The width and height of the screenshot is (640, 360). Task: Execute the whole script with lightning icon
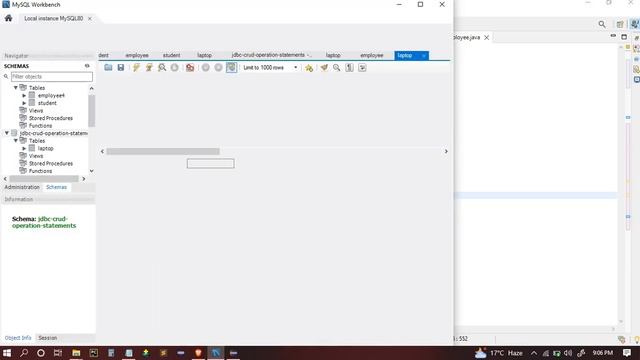click(136, 68)
